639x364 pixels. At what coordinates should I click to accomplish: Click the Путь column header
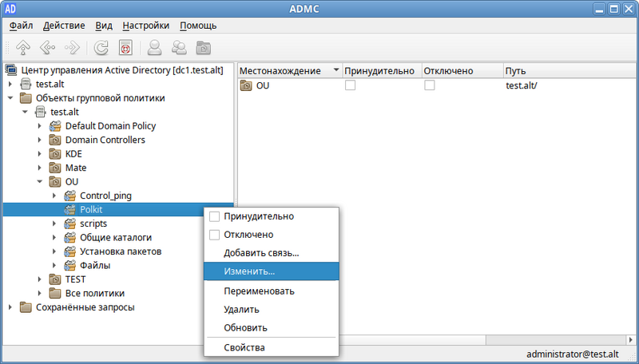570,71
